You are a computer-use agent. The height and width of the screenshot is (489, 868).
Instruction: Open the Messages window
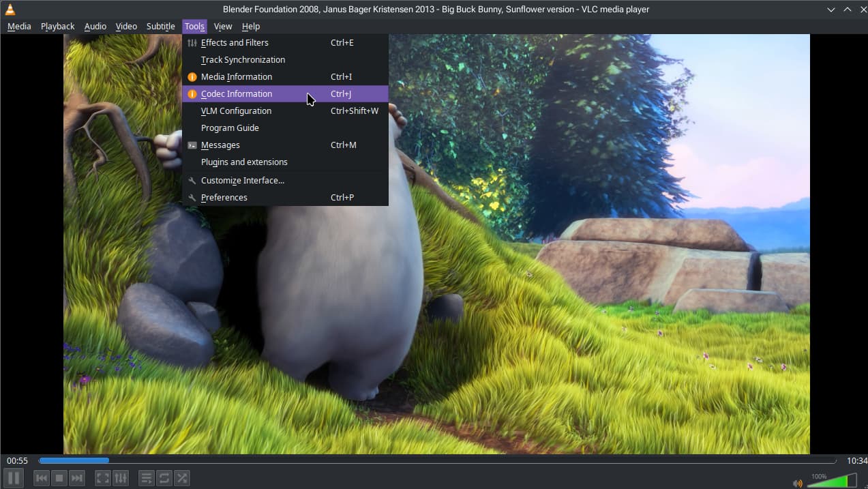point(285,145)
